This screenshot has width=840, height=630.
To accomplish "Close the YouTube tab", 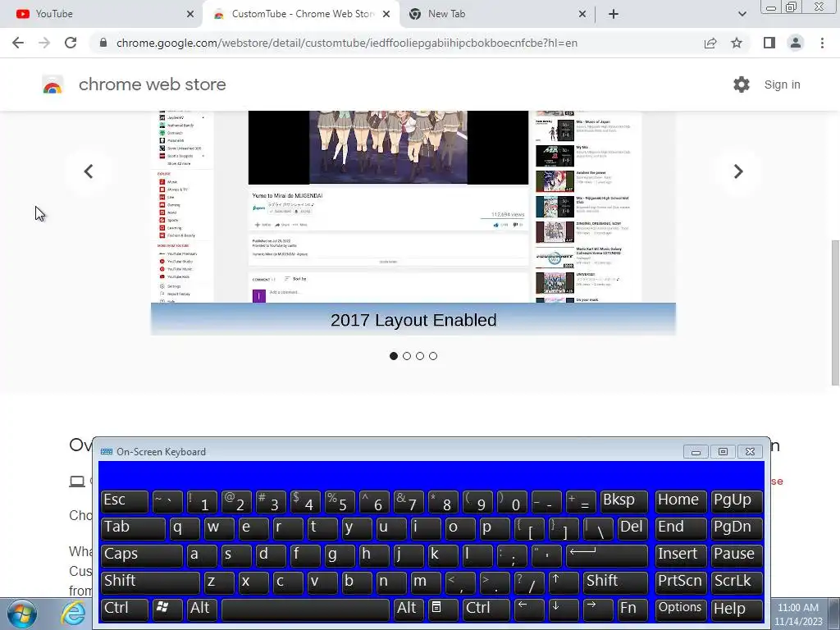I will click(190, 14).
